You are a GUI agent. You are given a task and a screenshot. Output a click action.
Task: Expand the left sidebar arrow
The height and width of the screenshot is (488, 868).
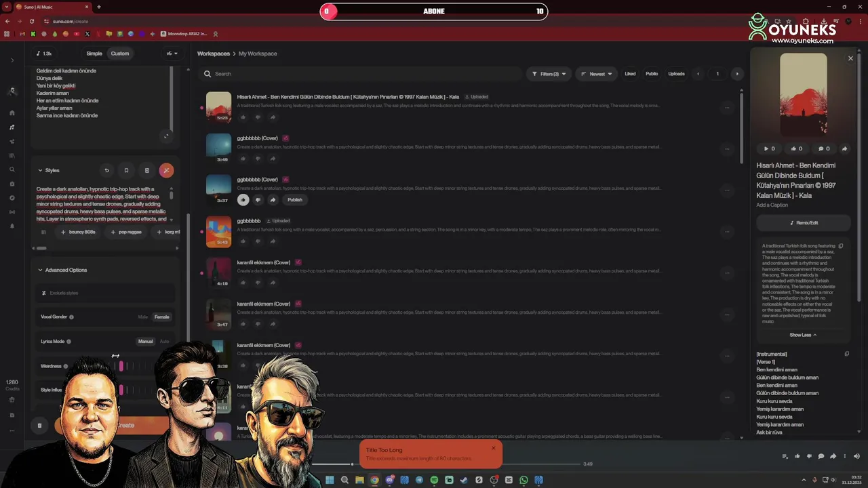[12, 60]
